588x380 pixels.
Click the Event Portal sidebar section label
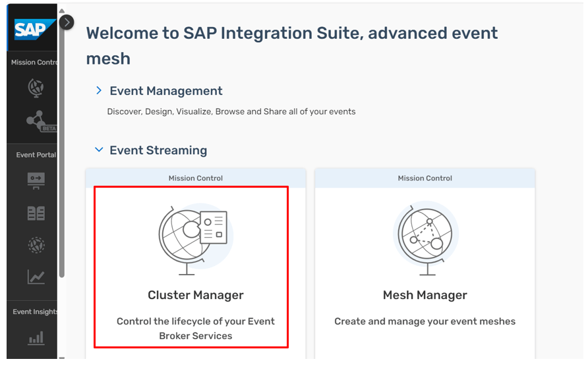tap(36, 155)
